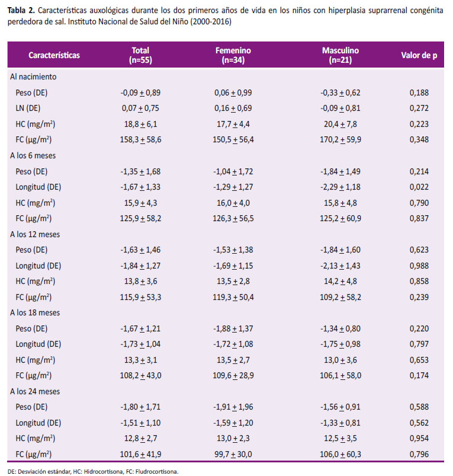453x476 pixels.
Task: Click the A los 18 meses label
Action: click(x=35, y=312)
